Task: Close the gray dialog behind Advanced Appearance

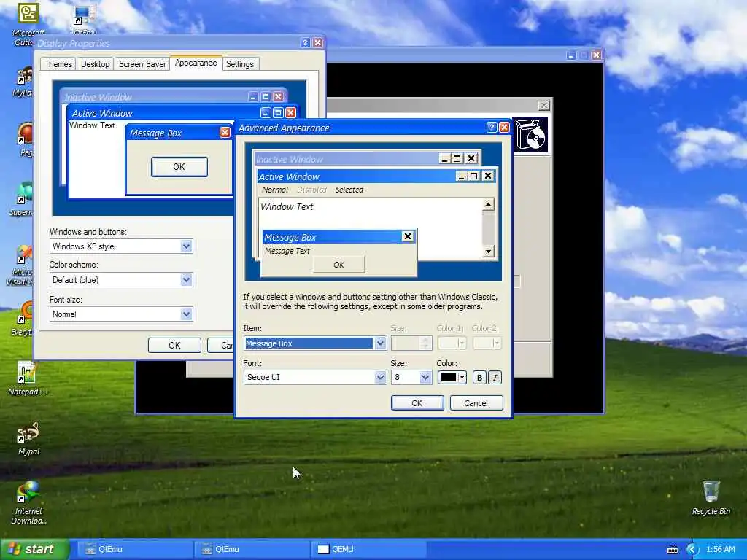Action: coord(543,105)
